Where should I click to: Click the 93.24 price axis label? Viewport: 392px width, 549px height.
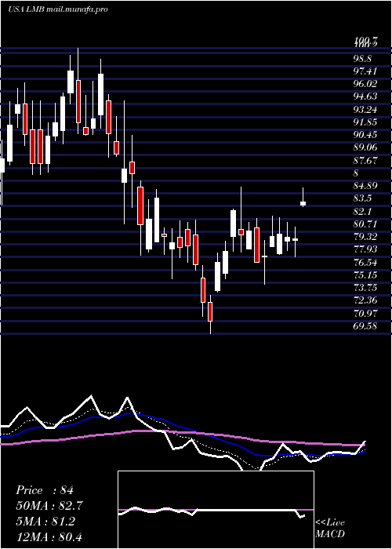click(x=365, y=110)
